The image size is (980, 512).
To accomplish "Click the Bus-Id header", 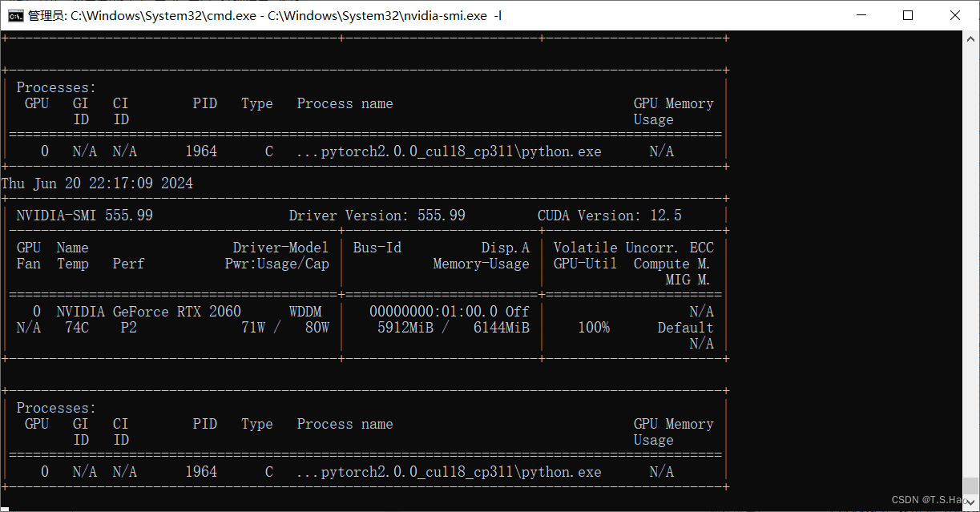I will pos(377,248).
